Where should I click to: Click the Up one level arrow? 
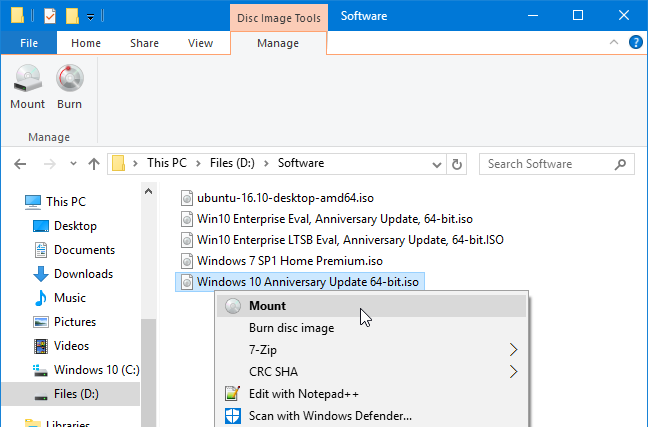[93, 164]
